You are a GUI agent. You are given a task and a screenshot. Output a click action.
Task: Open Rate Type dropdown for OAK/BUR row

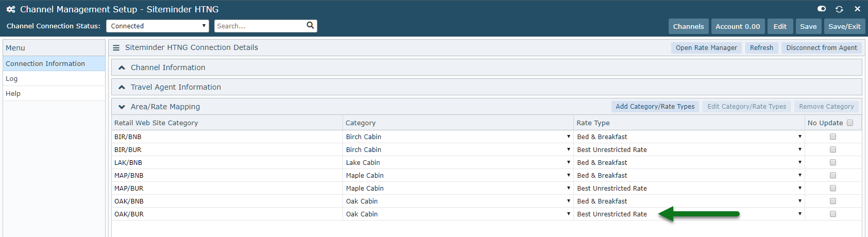click(689, 214)
